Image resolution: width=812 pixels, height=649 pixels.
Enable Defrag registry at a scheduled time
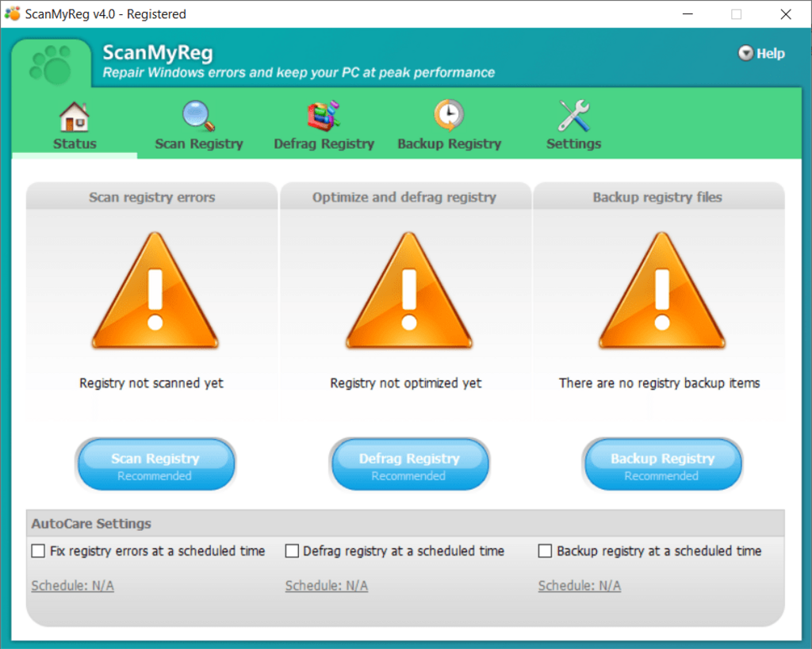point(292,551)
